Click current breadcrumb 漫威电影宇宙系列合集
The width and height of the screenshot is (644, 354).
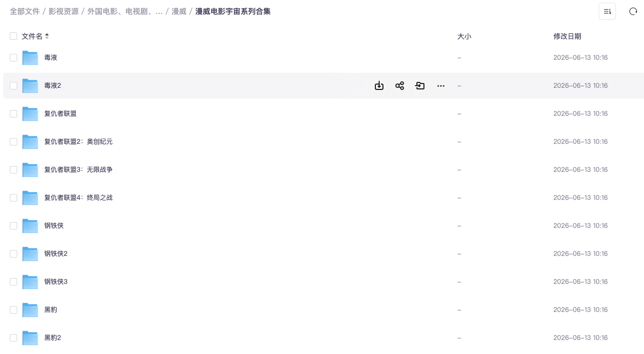(232, 11)
